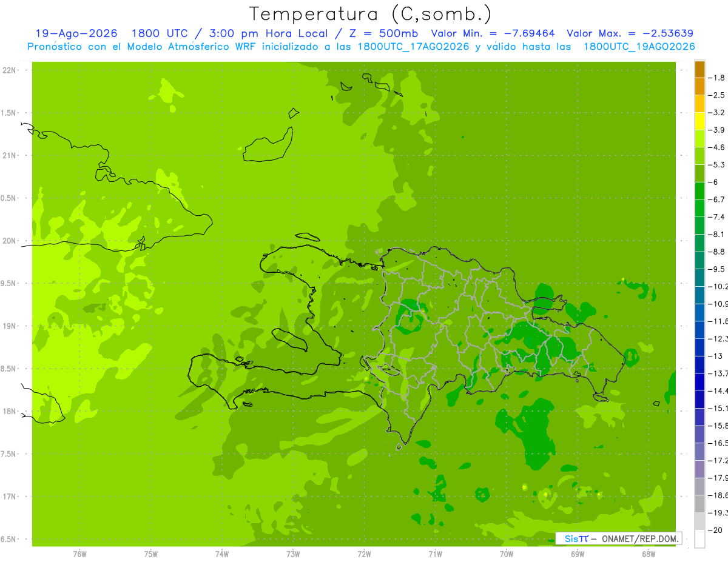Click the '75W' longitude axis label
Image resolution: width=728 pixels, height=562 pixels.
tap(151, 554)
